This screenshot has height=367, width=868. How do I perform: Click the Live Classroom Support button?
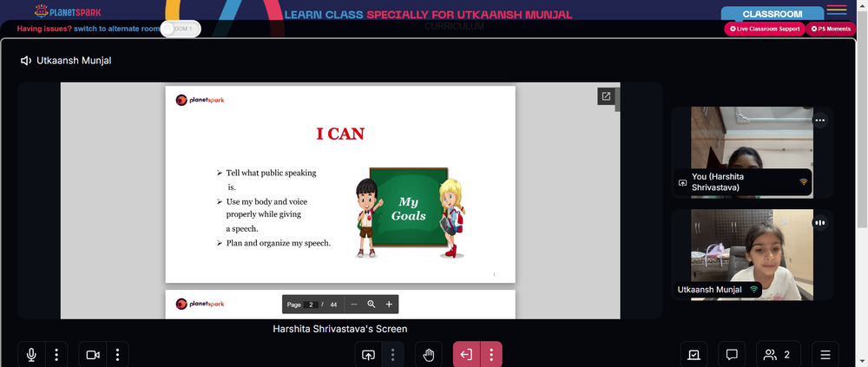coord(765,29)
